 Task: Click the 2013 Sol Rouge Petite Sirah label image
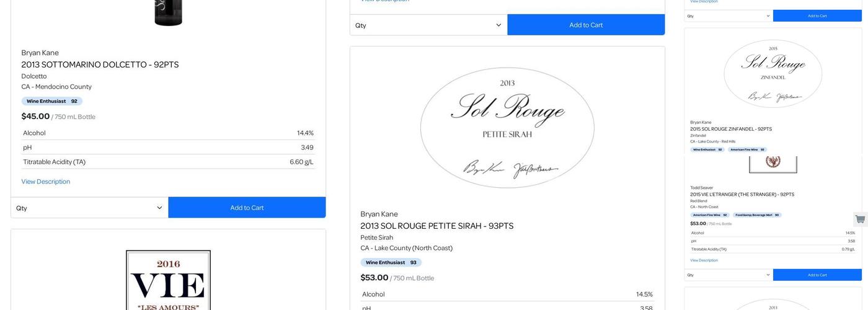[507, 128]
